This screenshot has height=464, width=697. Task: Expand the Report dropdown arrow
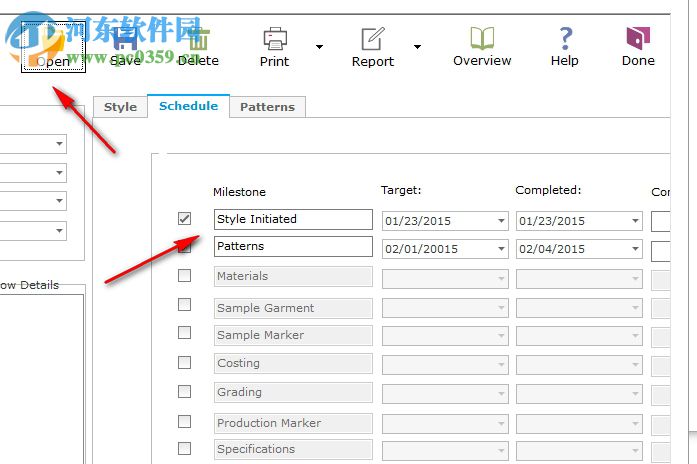tap(417, 46)
